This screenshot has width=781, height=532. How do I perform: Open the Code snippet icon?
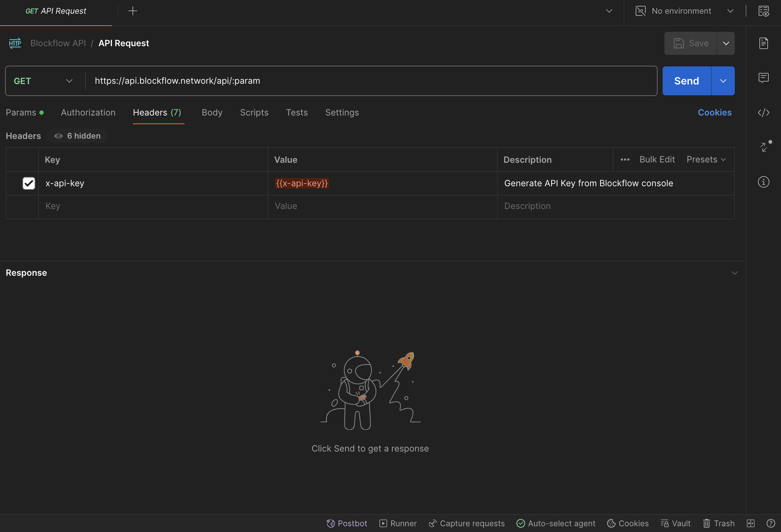coord(763,113)
